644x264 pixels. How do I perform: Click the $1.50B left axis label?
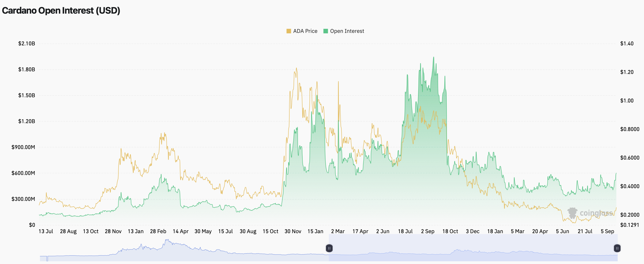[x=27, y=95]
